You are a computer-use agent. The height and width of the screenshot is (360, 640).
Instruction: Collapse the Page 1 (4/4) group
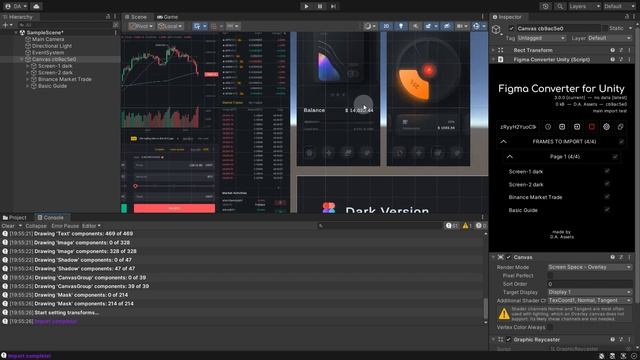(x=509, y=157)
